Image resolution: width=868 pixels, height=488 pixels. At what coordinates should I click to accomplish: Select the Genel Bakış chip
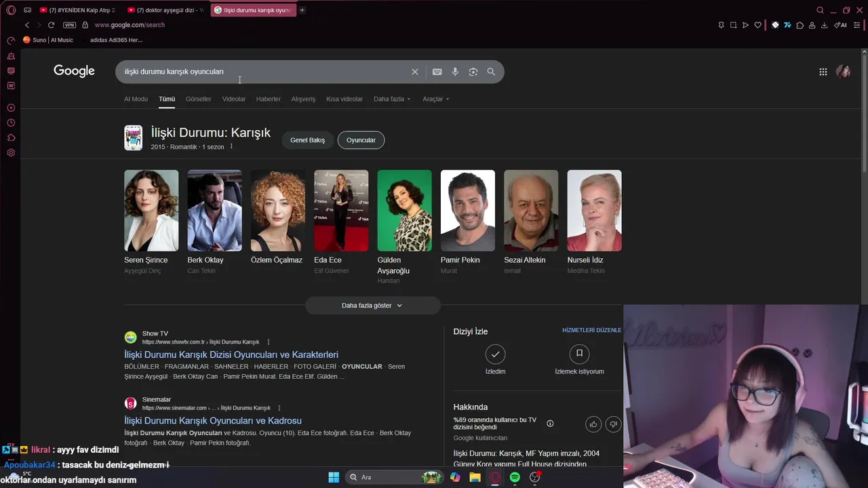click(308, 140)
